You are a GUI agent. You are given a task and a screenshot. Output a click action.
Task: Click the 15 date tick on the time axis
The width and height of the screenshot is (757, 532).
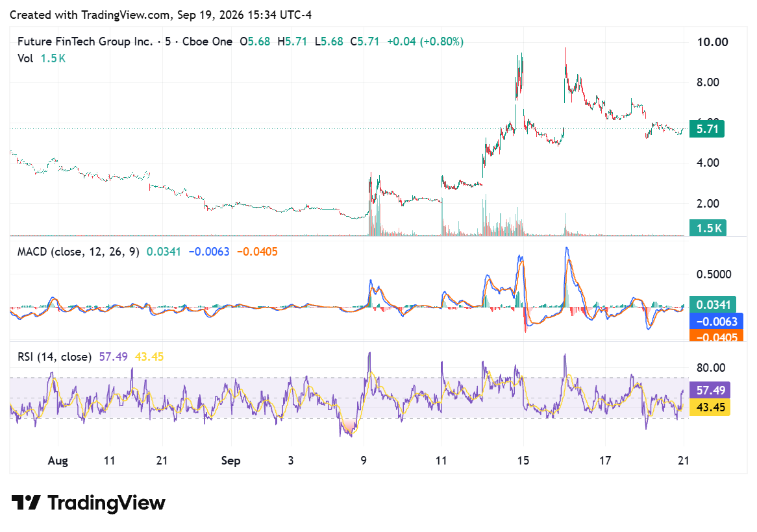[x=523, y=461]
